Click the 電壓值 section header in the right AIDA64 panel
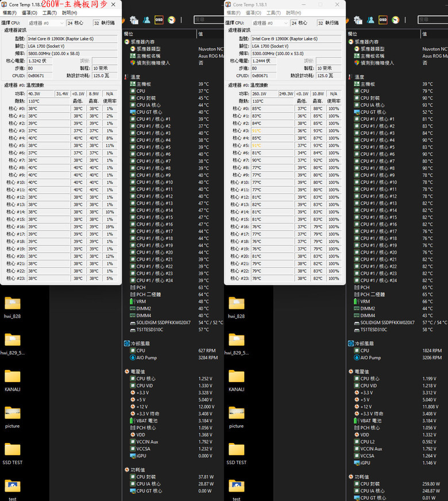 click(358, 372)
